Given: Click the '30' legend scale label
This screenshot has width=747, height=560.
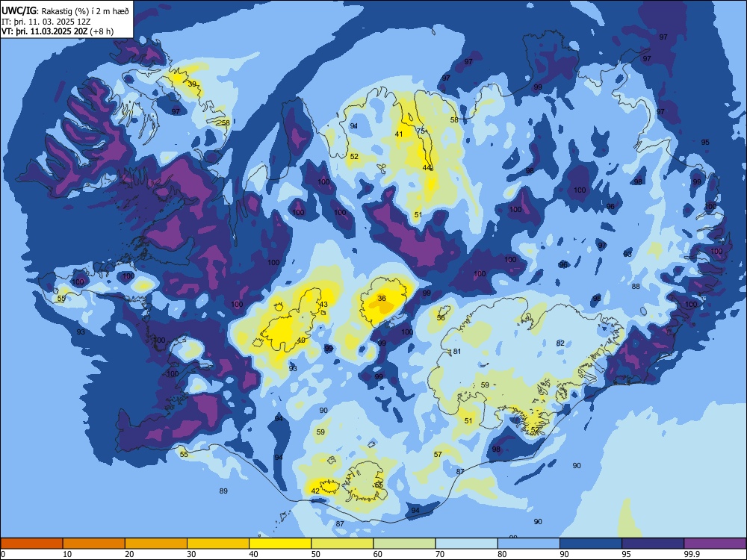Looking at the screenshot, I should click(191, 554).
